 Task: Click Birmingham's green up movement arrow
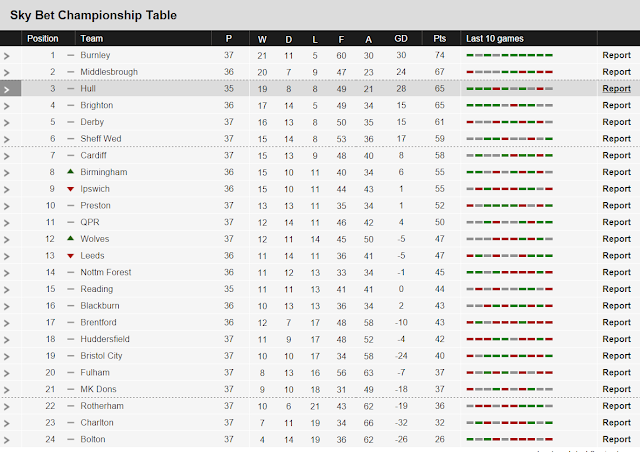tap(70, 172)
